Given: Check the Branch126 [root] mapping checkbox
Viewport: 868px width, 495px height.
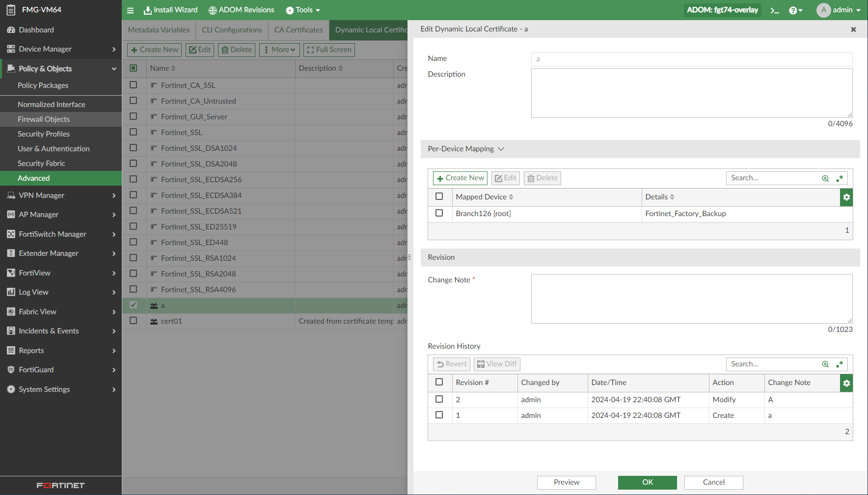Looking at the screenshot, I should (x=439, y=213).
